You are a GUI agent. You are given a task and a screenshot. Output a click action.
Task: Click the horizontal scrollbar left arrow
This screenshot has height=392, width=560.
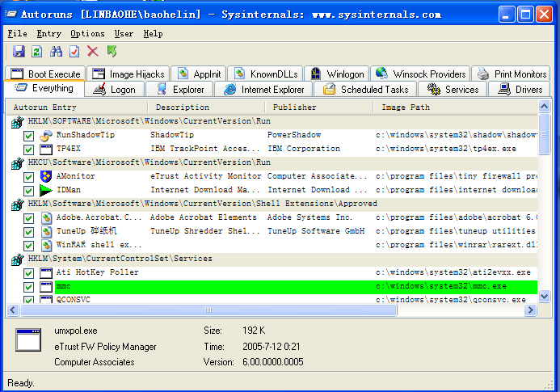[13, 310]
